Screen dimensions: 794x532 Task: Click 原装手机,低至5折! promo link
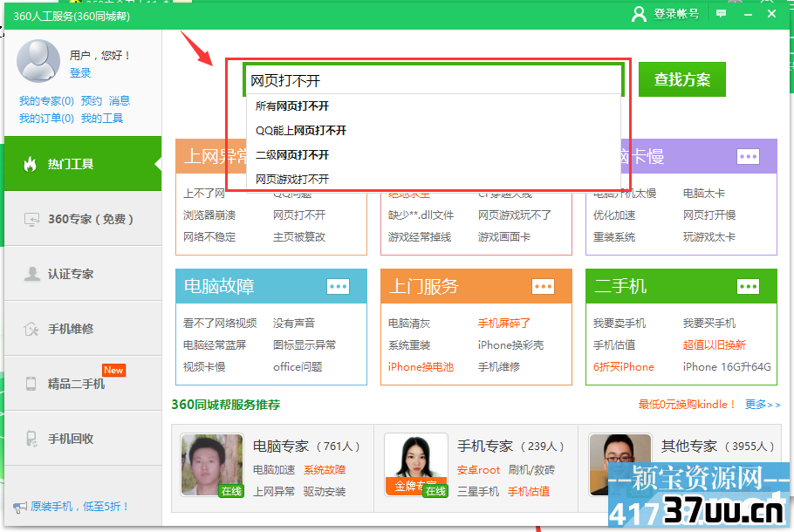pyautogui.click(x=79, y=506)
